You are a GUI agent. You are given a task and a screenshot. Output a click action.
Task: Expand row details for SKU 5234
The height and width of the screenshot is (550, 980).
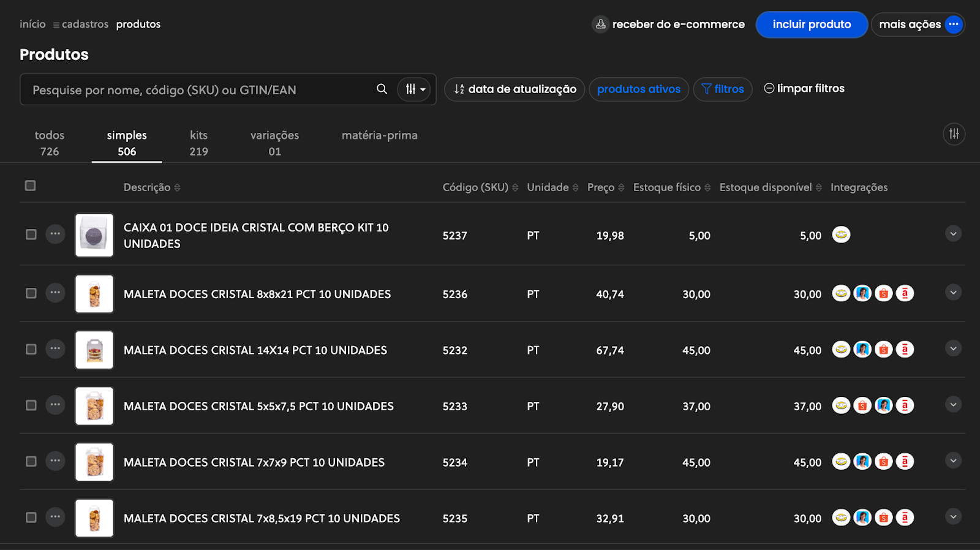coord(953,461)
